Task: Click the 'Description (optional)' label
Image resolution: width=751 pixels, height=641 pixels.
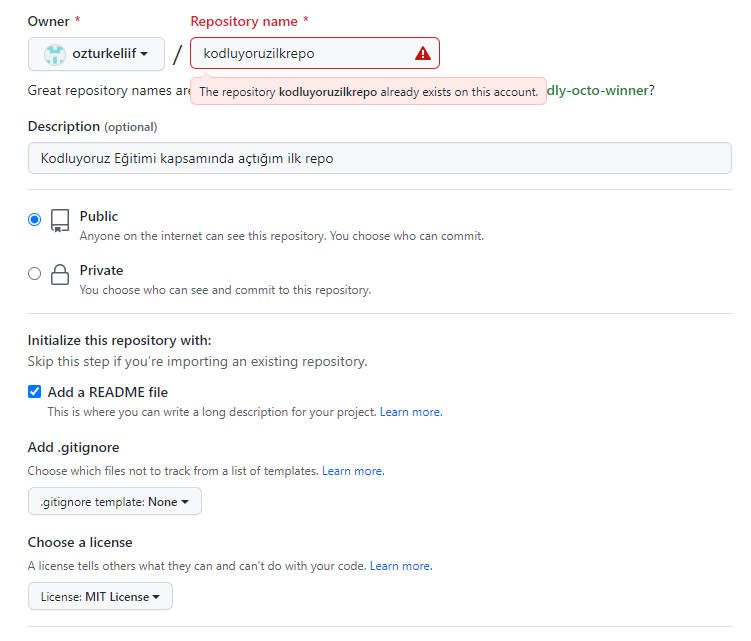Action: click(x=92, y=126)
